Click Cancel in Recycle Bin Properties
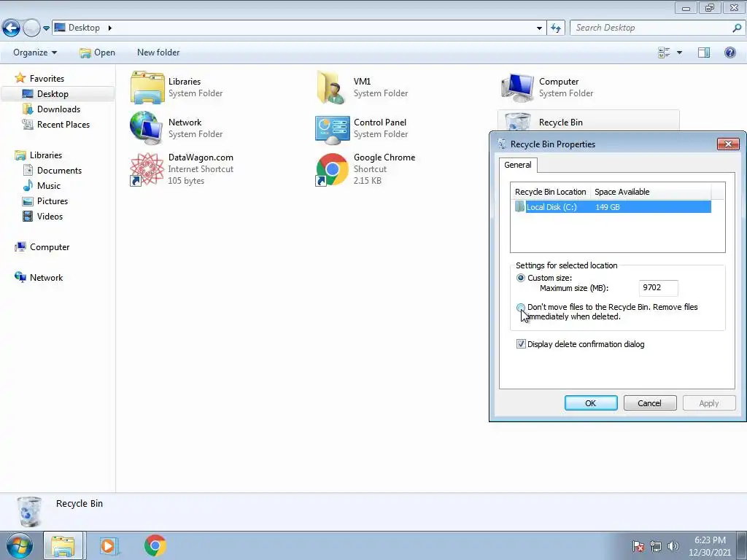Viewport: 747px width, 560px height. pos(650,402)
